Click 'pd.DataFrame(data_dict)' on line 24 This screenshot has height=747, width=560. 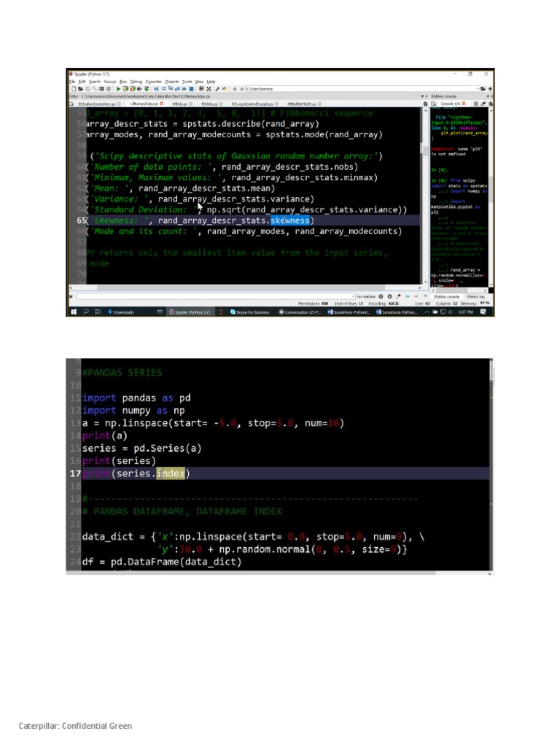click(x=176, y=562)
